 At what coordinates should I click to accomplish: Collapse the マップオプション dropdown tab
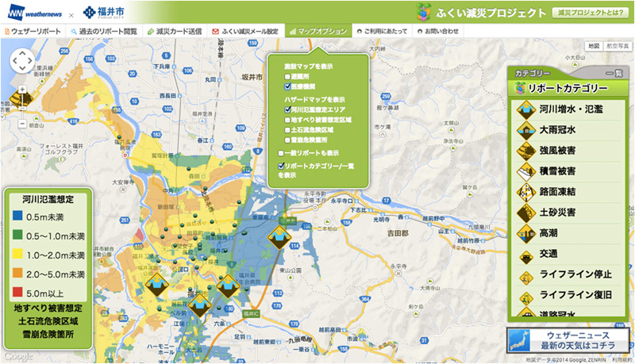(x=318, y=31)
